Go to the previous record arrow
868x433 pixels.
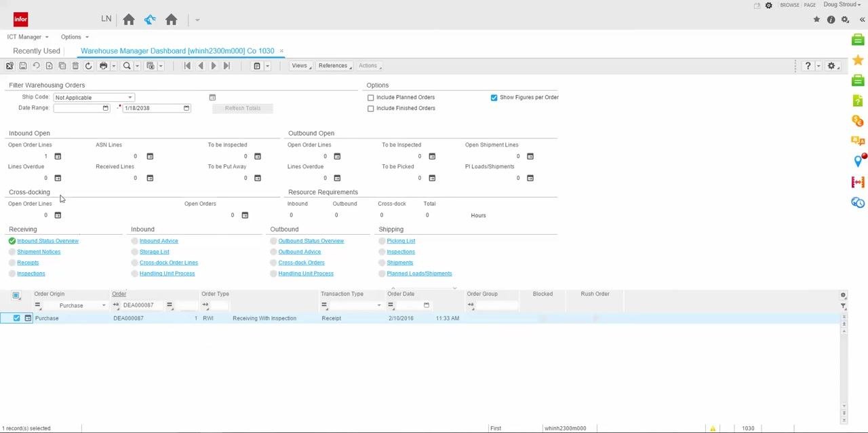(x=201, y=66)
